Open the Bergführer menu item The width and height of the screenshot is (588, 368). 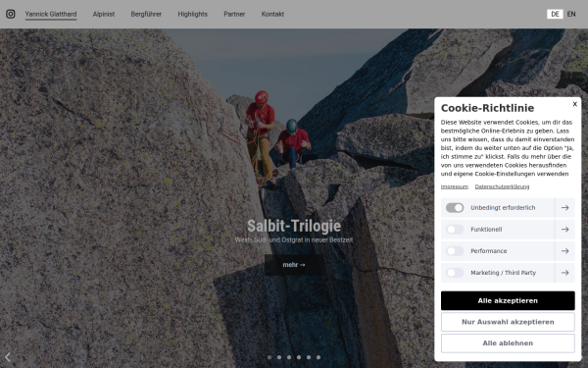[x=146, y=15]
